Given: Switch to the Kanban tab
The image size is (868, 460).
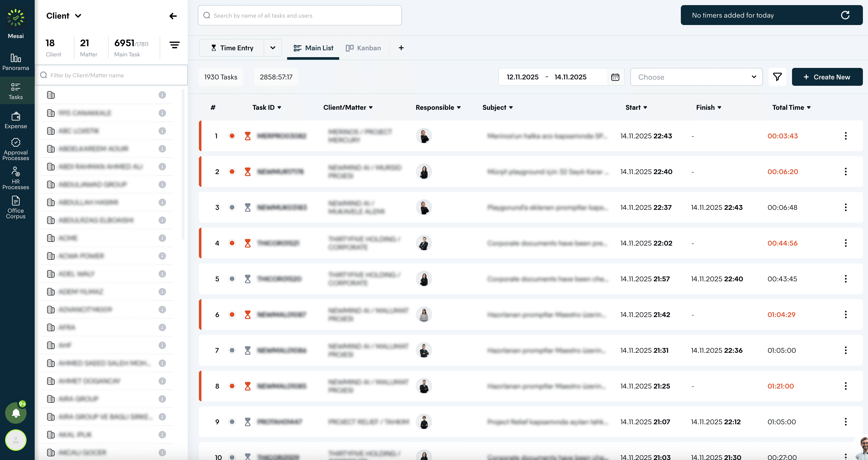Looking at the screenshot, I should (x=363, y=48).
